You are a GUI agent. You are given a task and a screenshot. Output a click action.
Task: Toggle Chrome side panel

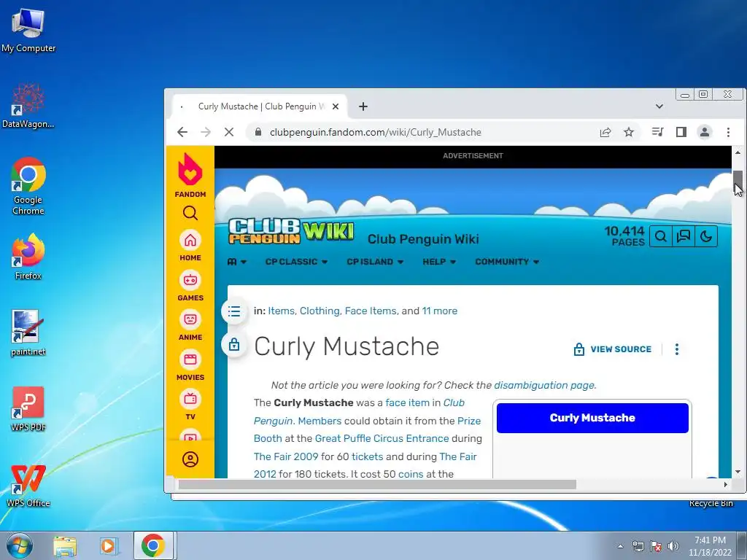pos(681,132)
